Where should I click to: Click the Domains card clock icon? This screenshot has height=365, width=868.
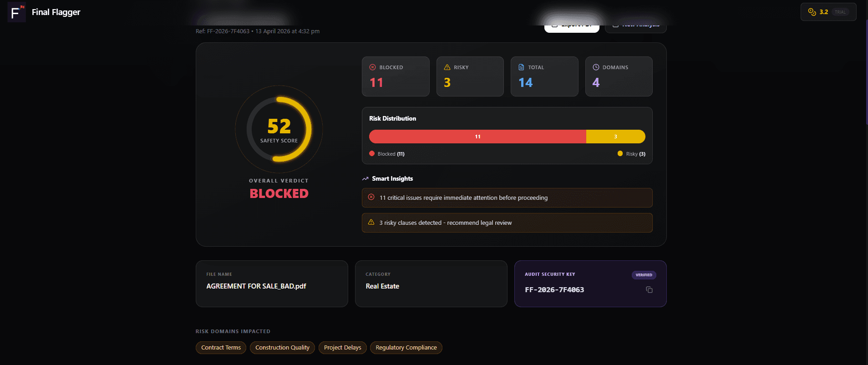click(x=596, y=67)
